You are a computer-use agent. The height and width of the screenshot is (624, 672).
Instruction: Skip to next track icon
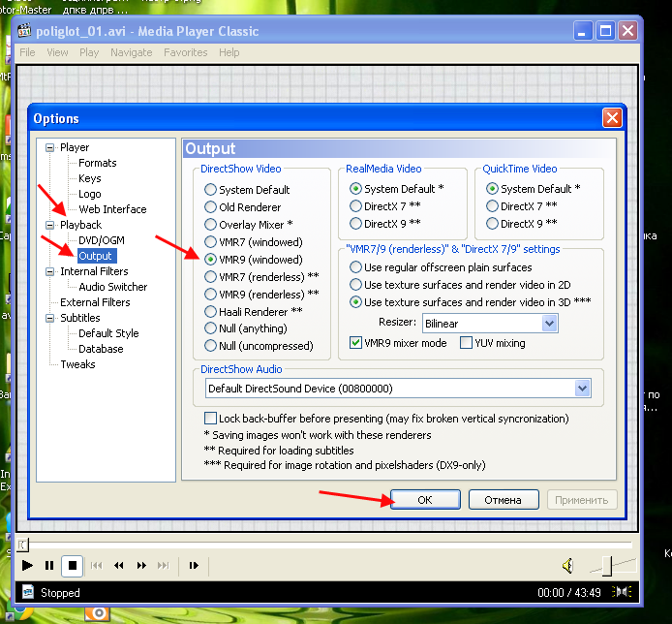pos(163,566)
